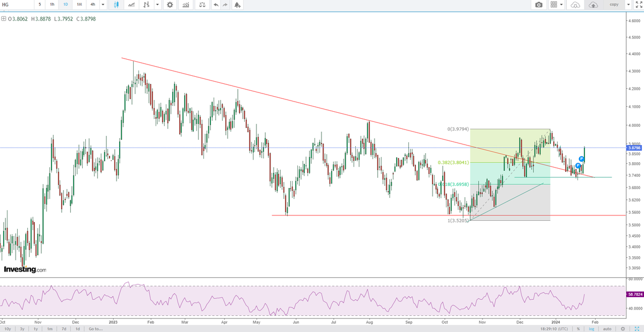Create an alert with the bell icon
Viewport: 644px width, 332px height.
[x=238, y=4]
